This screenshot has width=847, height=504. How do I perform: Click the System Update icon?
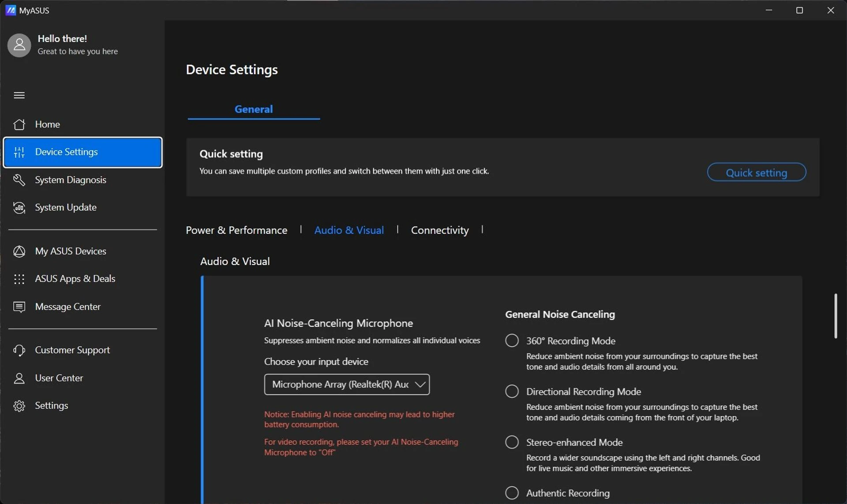pyautogui.click(x=19, y=208)
